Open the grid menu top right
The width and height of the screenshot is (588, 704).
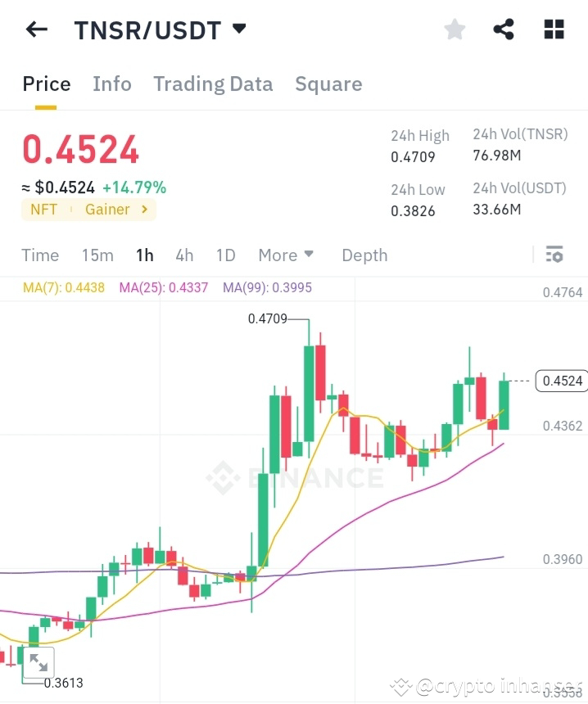point(554,29)
